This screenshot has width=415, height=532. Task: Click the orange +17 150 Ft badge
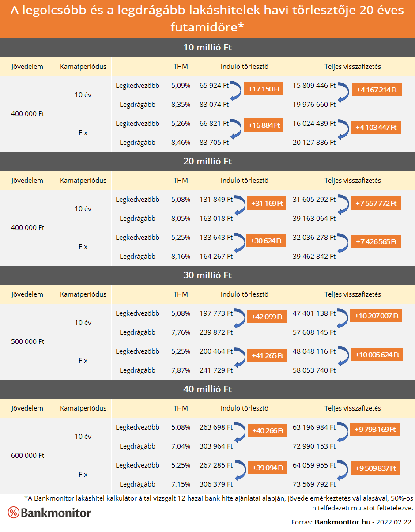click(264, 89)
